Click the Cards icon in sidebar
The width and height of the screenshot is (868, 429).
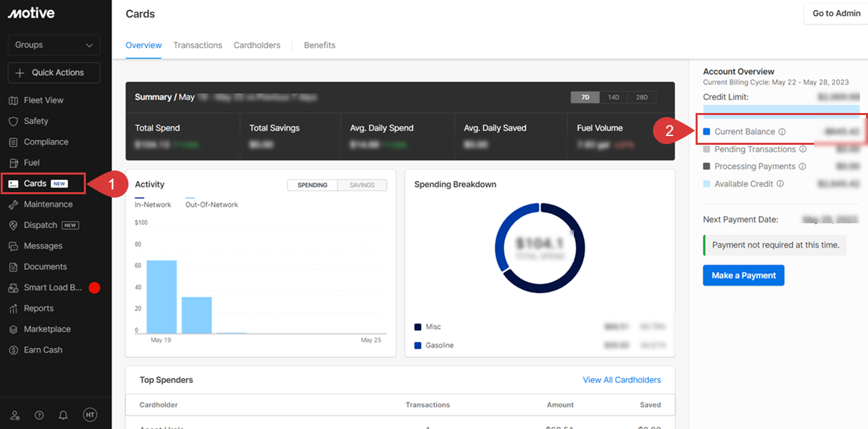(14, 183)
